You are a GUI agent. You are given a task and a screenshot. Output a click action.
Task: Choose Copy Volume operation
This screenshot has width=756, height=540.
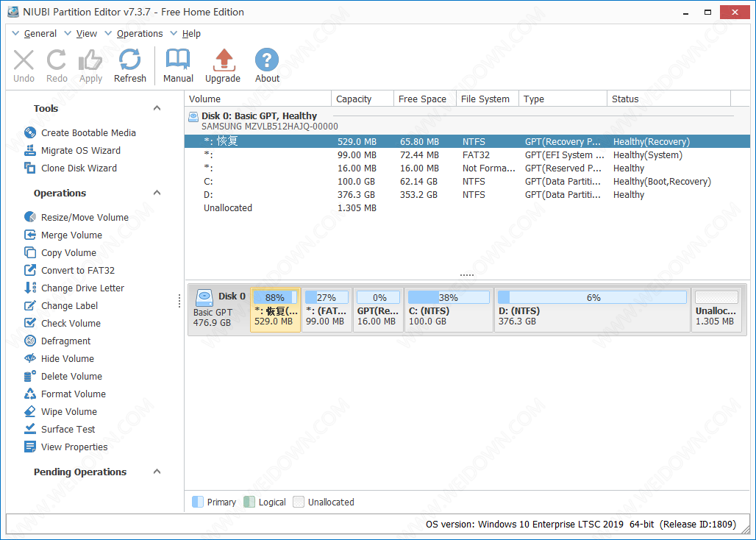point(60,252)
